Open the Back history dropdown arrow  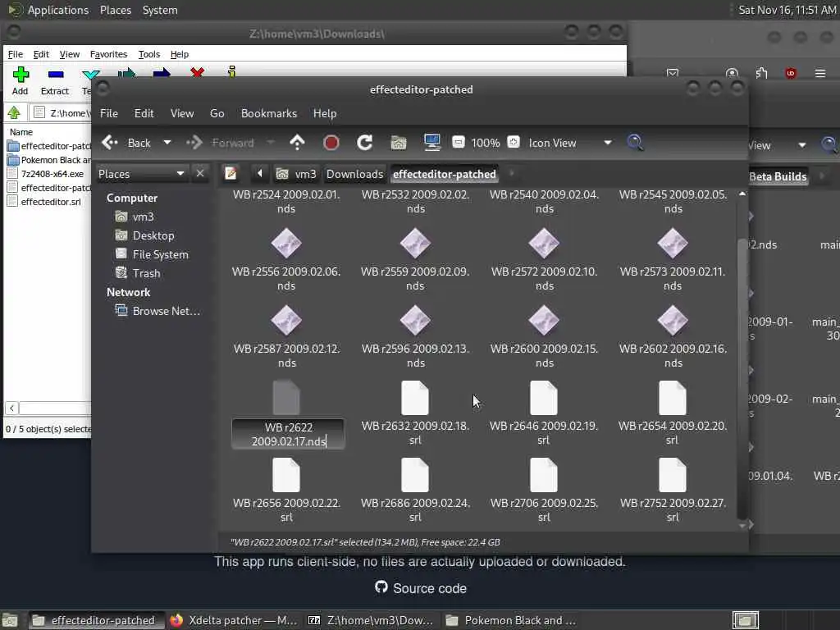(x=167, y=143)
